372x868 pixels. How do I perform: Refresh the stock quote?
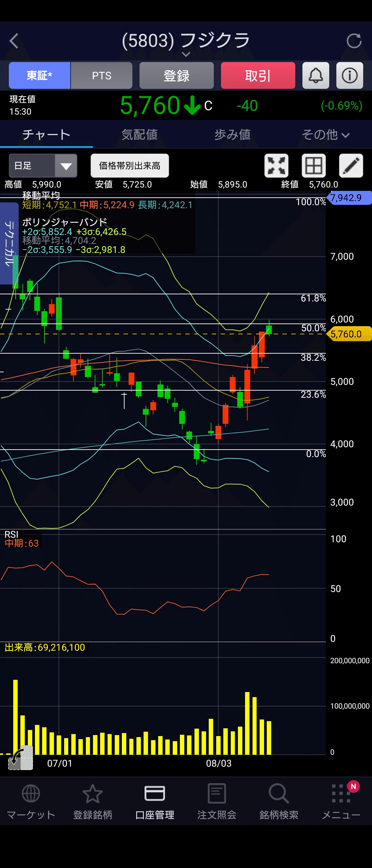(354, 41)
